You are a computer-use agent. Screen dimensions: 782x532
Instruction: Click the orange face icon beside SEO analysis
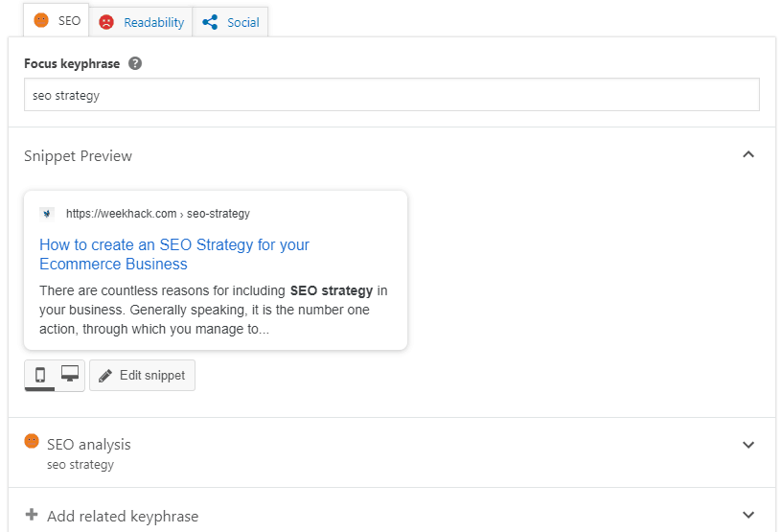(32, 441)
